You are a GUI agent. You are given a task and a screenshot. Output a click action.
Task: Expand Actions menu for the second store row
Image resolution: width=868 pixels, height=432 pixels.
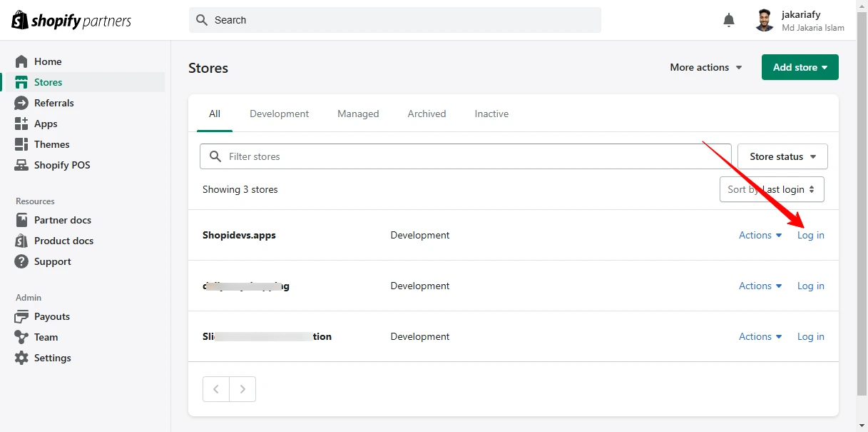pyautogui.click(x=760, y=286)
